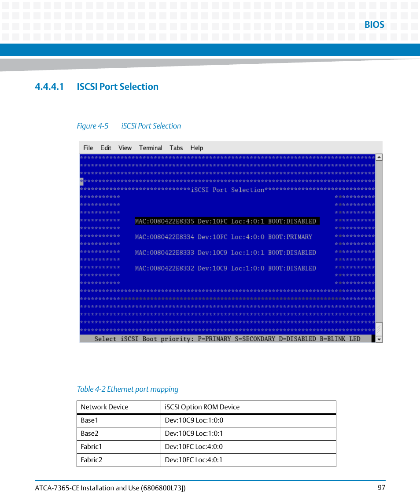The image size is (420, 504).
Task: Select the MAC:0080422E8335 highlighted port row
Action: (227, 221)
